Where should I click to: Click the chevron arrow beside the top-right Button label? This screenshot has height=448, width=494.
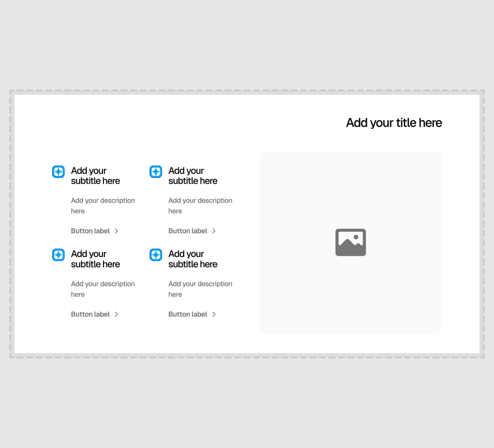point(214,231)
